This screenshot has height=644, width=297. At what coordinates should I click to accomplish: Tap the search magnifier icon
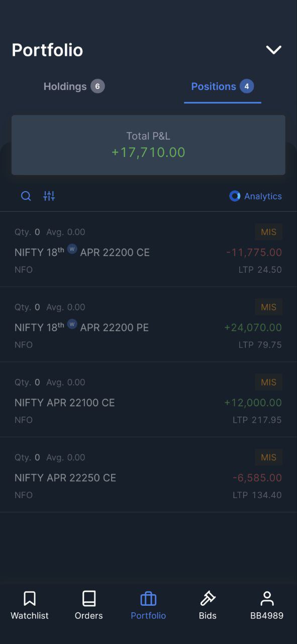[26, 196]
